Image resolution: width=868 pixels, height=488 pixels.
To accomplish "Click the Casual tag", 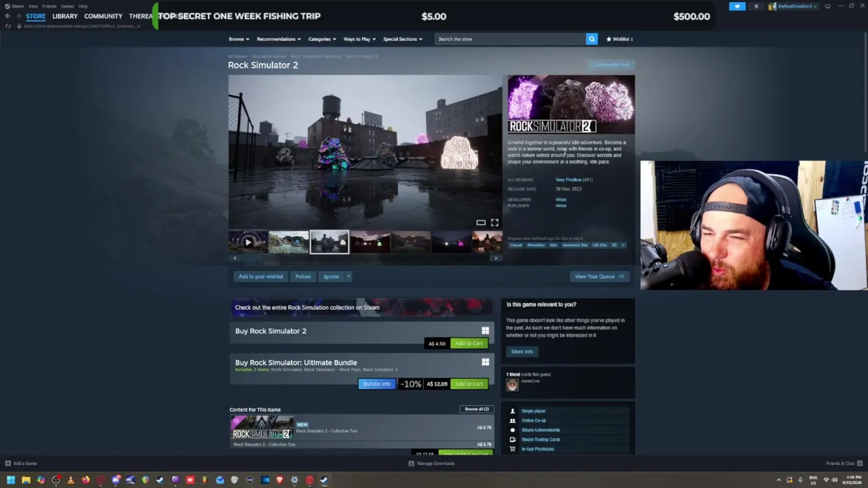I will click(x=516, y=245).
